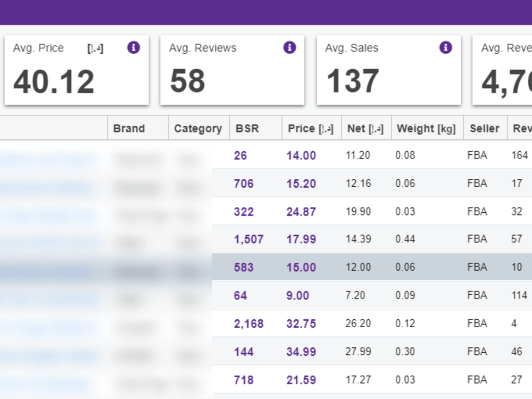Sort by Category column header
This screenshot has width=532, height=399.
point(198,129)
